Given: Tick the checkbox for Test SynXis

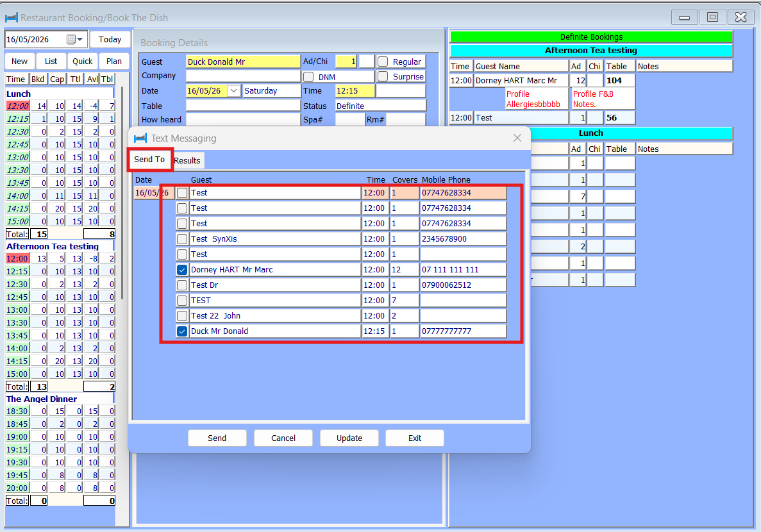Looking at the screenshot, I should tap(182, 239).
